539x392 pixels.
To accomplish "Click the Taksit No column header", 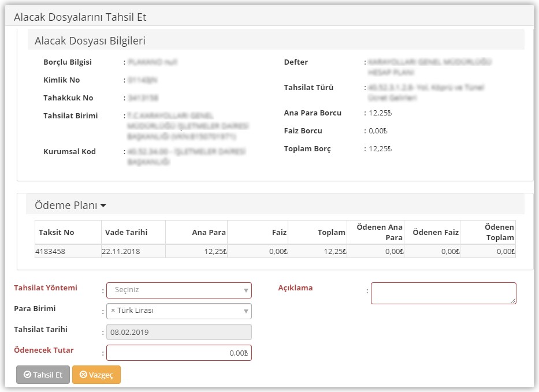I will (57, 233).
